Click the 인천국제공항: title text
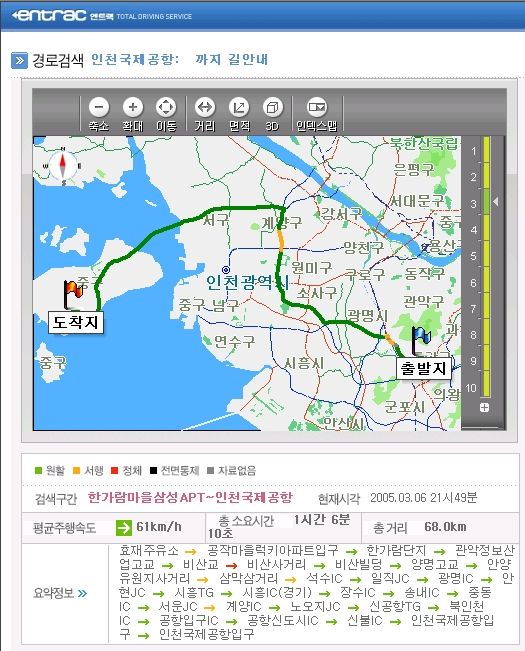The width and height of the screenshot is (525, 651). [x=135, y=59]
